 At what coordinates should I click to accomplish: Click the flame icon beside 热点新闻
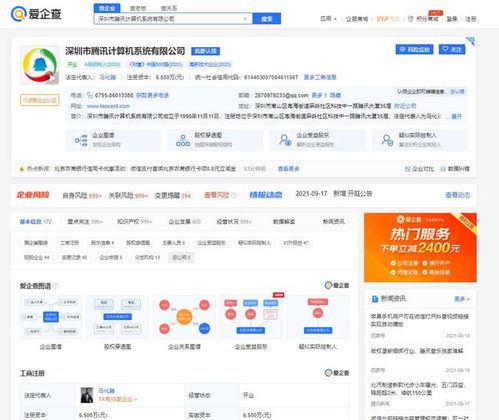[x=22, y=169]
